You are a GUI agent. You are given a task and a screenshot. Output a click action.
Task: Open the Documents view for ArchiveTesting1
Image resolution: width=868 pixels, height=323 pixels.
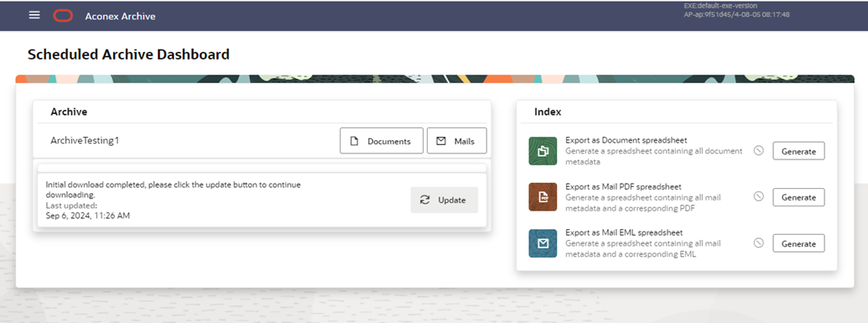point(382,141)
